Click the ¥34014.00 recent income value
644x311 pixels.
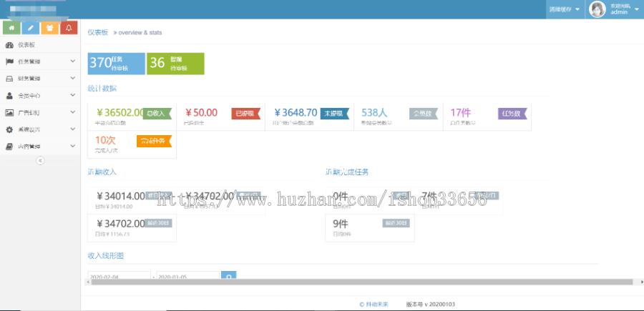[x=120, y=196]
